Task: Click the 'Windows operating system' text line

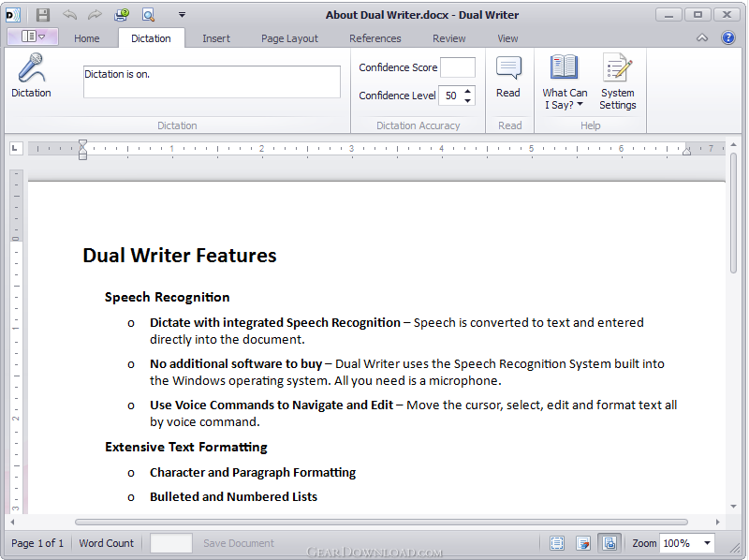Action: pyautogui.click(x=326, y=381)
